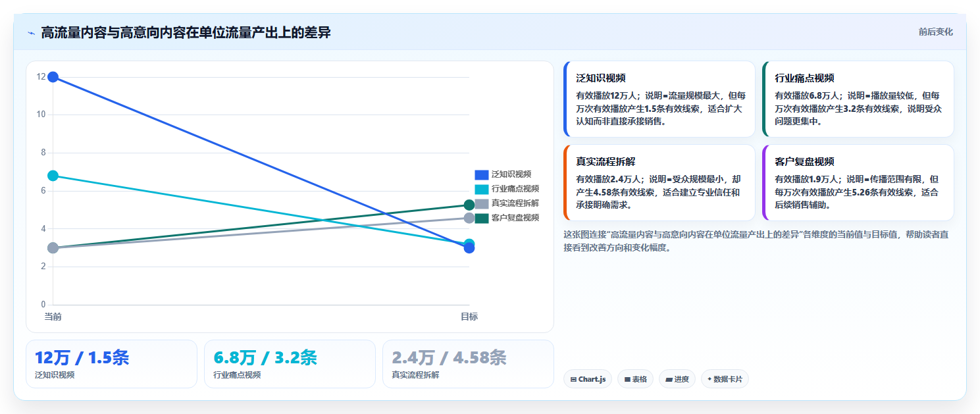Open the 客户复盘视频 description card
980x414 pixels.
[x=858, y=182]
